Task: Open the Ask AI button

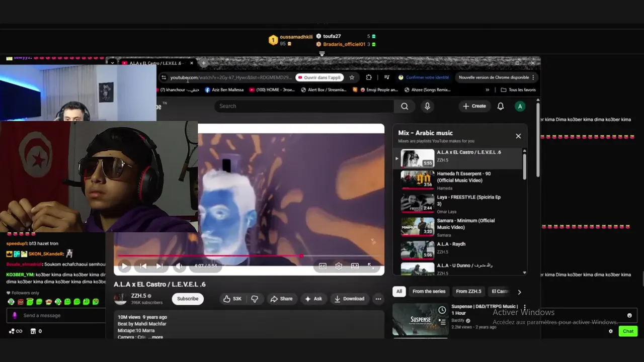Action: 313,299
